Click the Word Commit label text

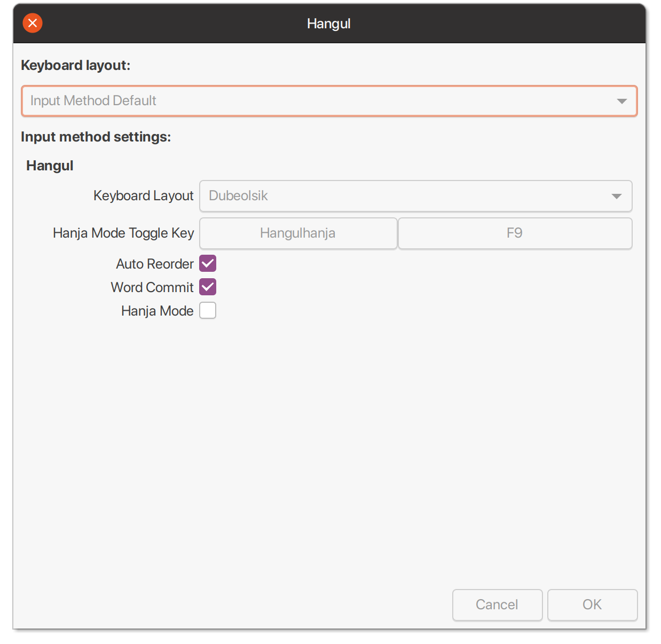tap(152, 287)
